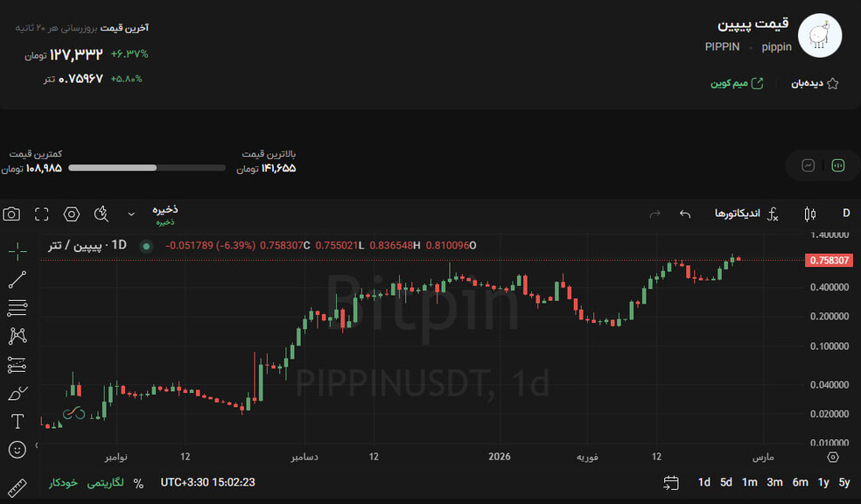Select the Fibonacci horizontal lines tool

17,308
